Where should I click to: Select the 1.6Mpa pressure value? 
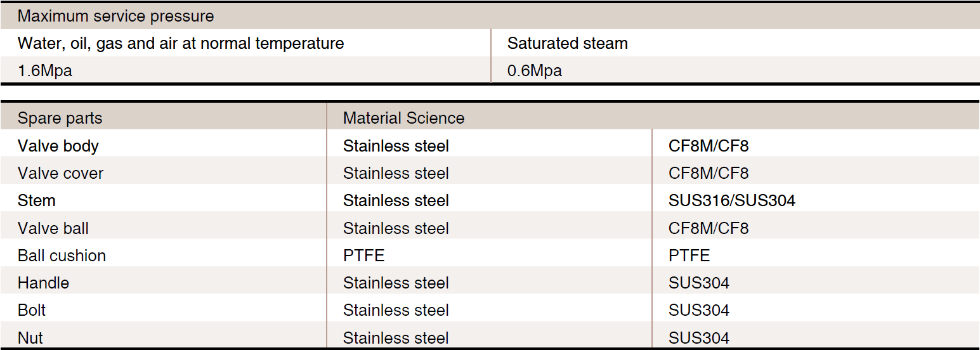point(45,70)
